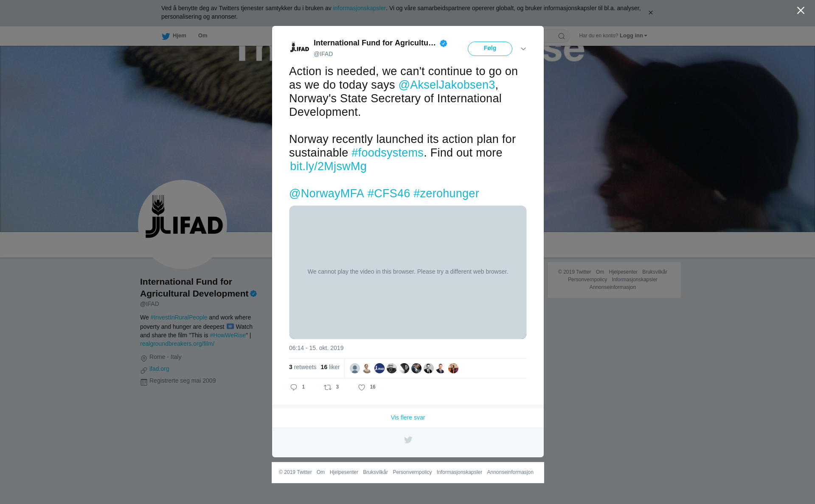
Task: Expand the tweet options chevron menu
Action: pyautogui.click(x=523, y=49)
